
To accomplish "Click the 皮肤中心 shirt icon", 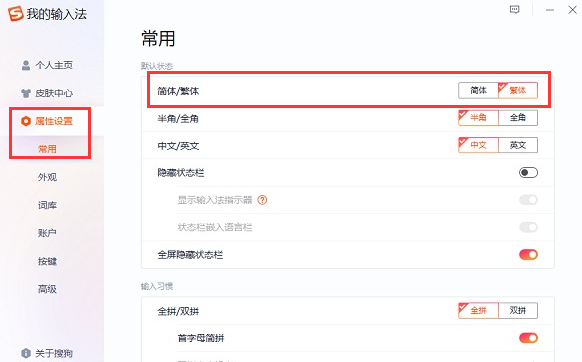I will pyautogui.click(x=26, y=93).
